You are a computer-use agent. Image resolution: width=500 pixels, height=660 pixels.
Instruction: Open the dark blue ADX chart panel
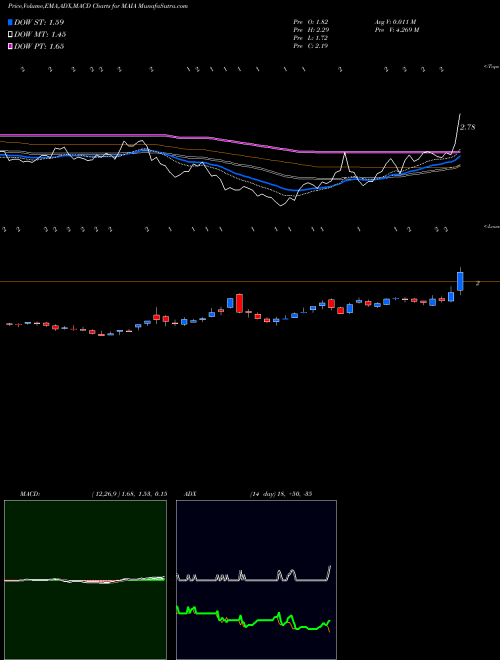pos(256,580)
